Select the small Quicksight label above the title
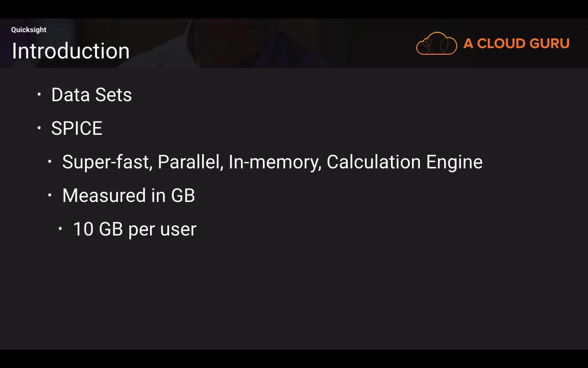 pos(28,30)
